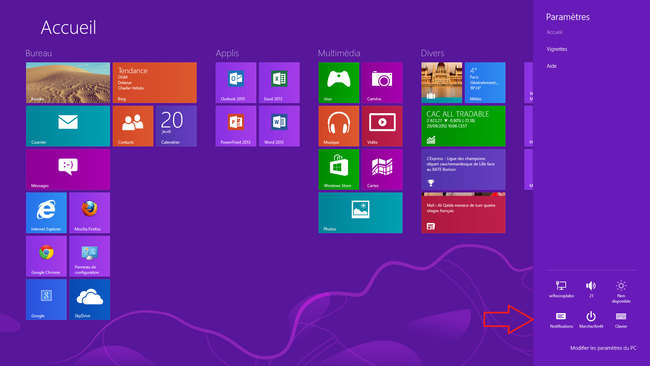Toggle the Notifications icon
Viewport: 650px width, 366px height.
pos(561,320)
